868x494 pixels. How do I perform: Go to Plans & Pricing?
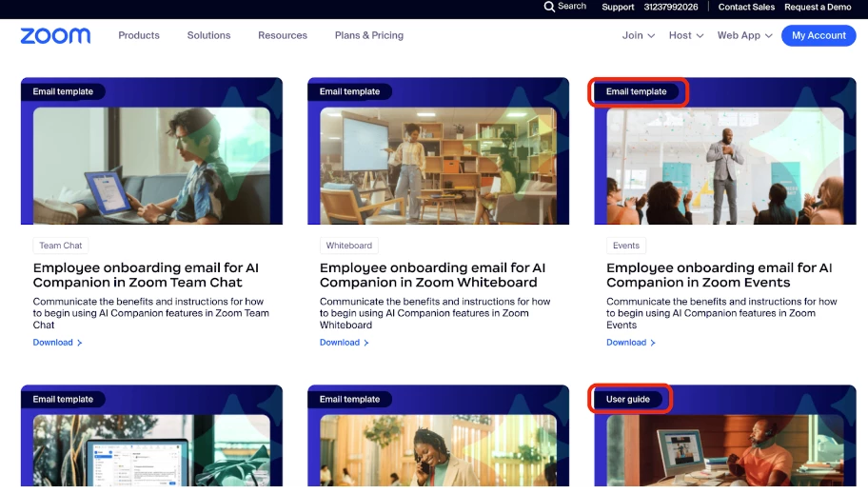[x=369, y=35]
